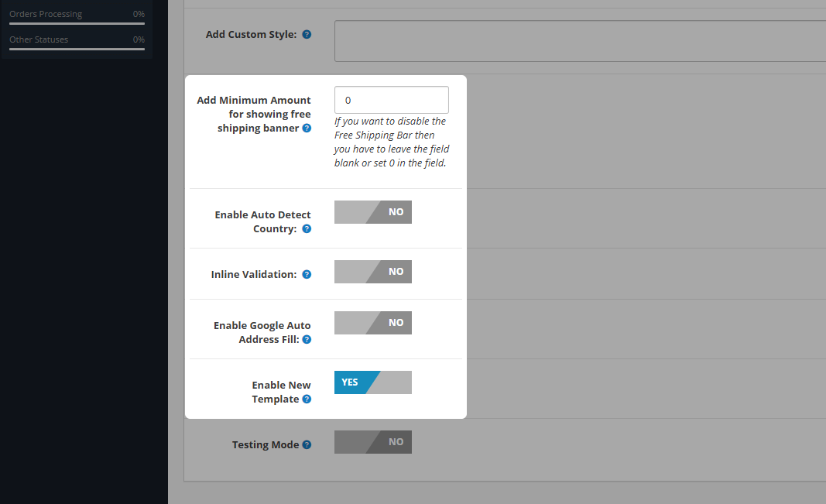This screenshot has height=504, width=826.
Task: Show the Inline Validation help tooltip icon
Action: click(x=307, y=275)
